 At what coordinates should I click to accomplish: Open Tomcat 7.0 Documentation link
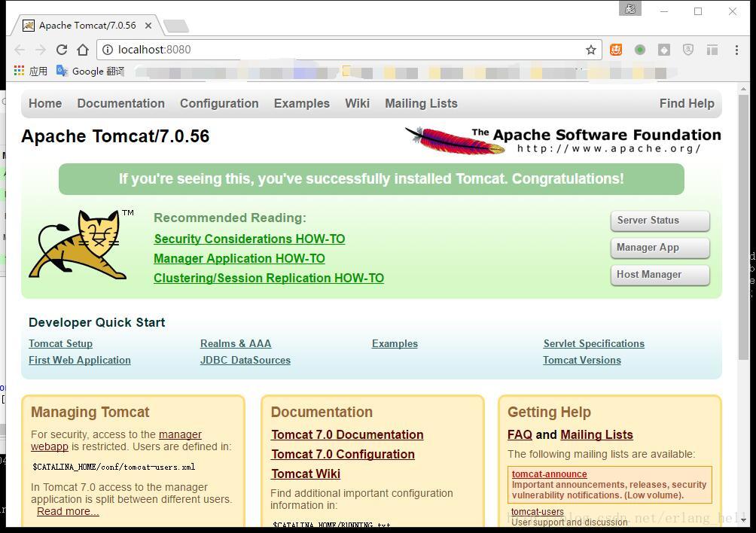coord(347,434)
